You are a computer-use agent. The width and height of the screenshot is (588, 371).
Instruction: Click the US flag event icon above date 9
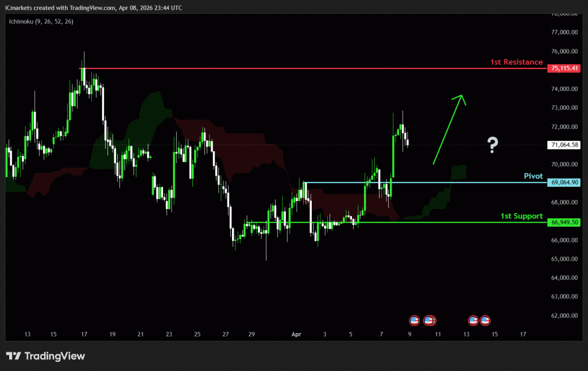pos(414,320)
